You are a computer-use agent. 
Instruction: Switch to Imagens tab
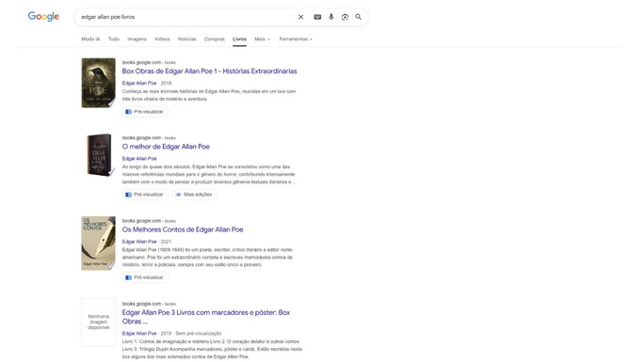coord(137,39)
